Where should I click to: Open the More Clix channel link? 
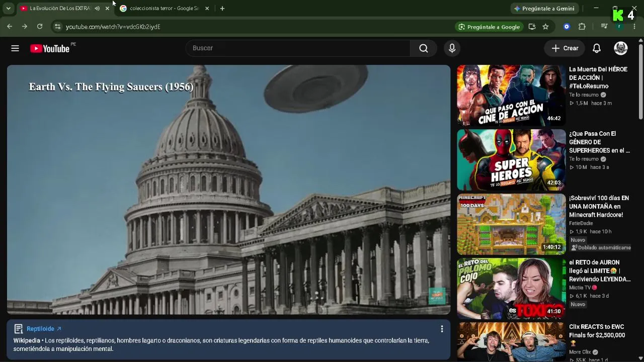[580, 352]
